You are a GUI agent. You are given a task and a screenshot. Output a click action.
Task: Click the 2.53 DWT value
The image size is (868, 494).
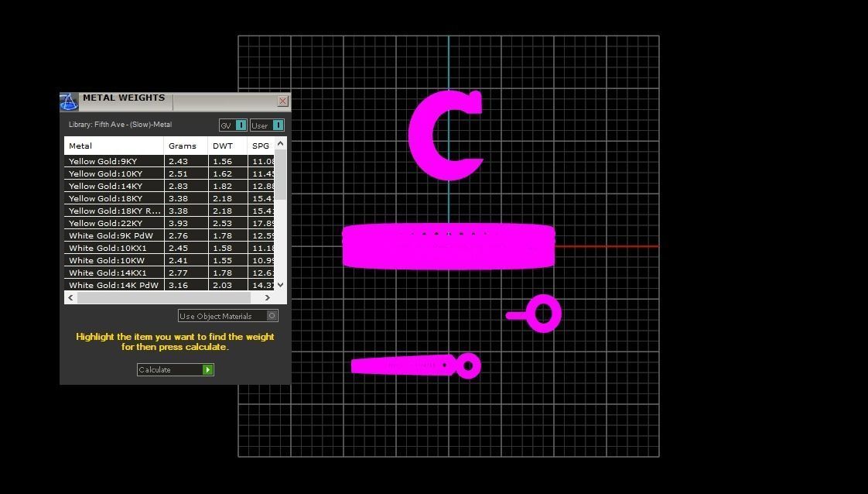tap(223, 223)
